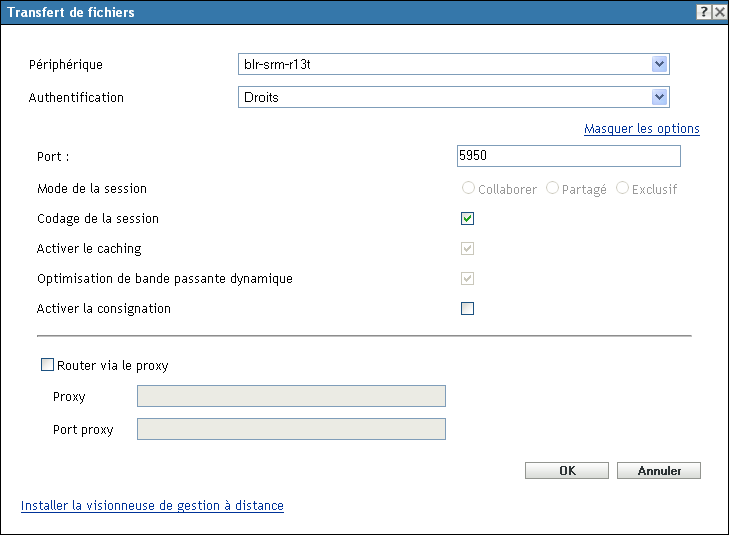Screen dimensions: 729x535
Task: Uncheck Codage de la session checkbox
Action: coord(467,218)
